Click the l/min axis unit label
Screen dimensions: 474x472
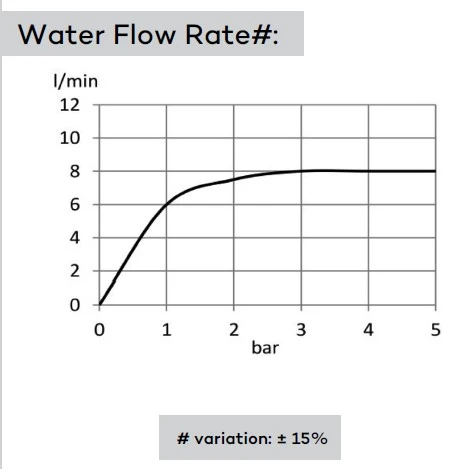point(76,82)
